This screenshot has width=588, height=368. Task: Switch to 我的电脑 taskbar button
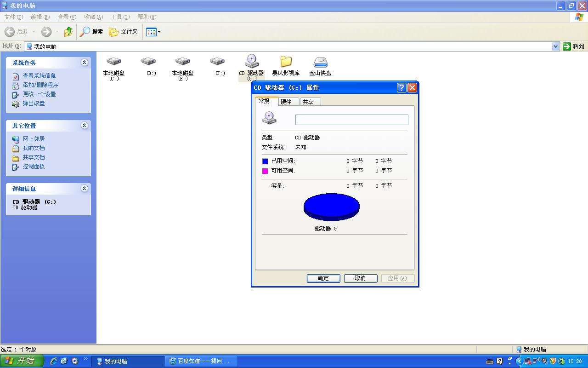128,361
